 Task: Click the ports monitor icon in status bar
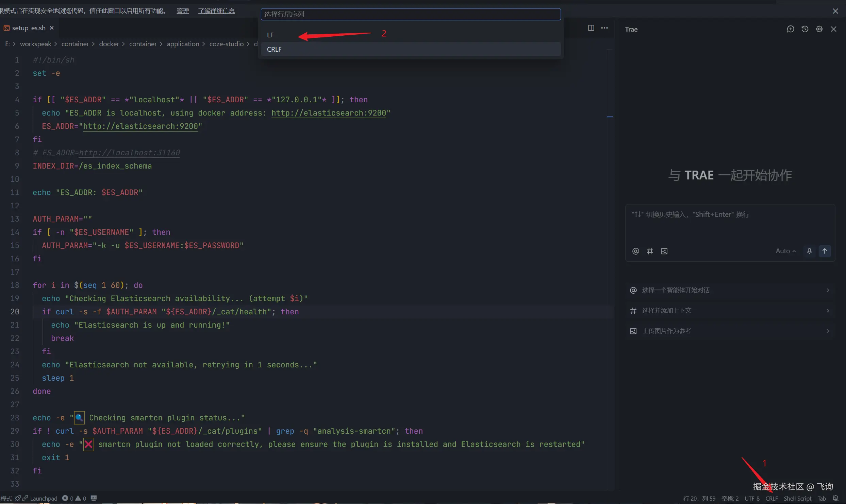pyautogui.click(x=94, y=498)
